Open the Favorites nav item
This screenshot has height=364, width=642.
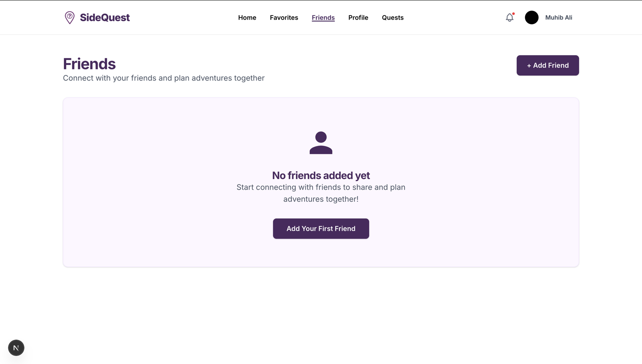(x=284, y=18)
